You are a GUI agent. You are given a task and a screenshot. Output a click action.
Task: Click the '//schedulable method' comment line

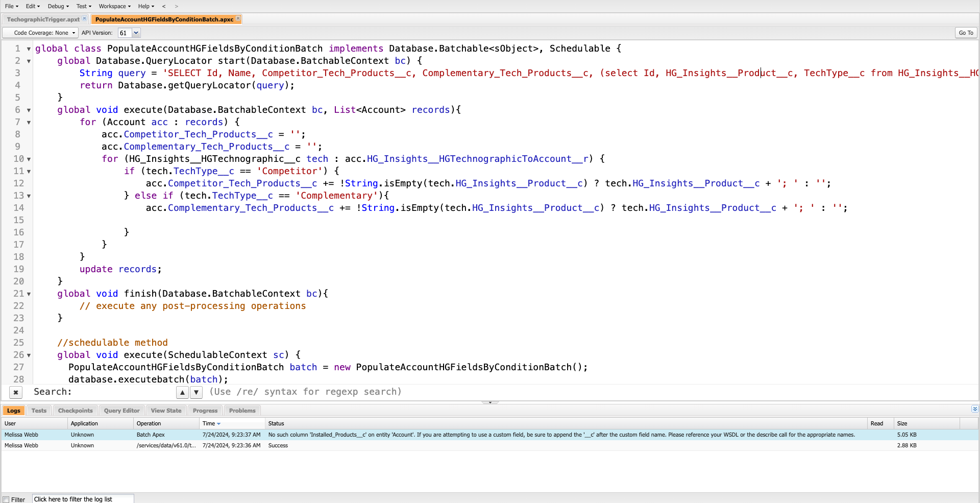click(x=112, y=343)
